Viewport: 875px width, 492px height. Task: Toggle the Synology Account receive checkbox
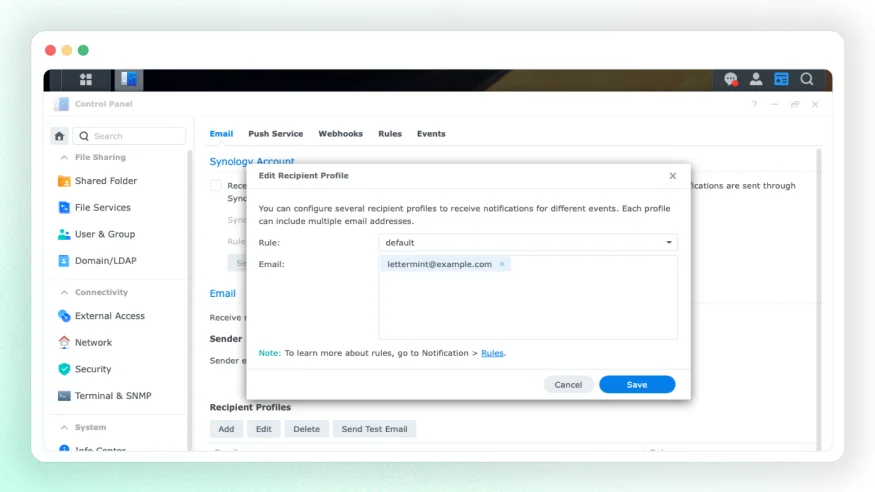coord(216,186)
